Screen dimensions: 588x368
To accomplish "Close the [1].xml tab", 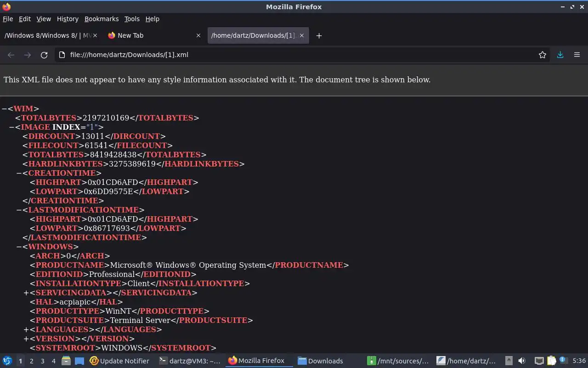I will pos(302,35).
